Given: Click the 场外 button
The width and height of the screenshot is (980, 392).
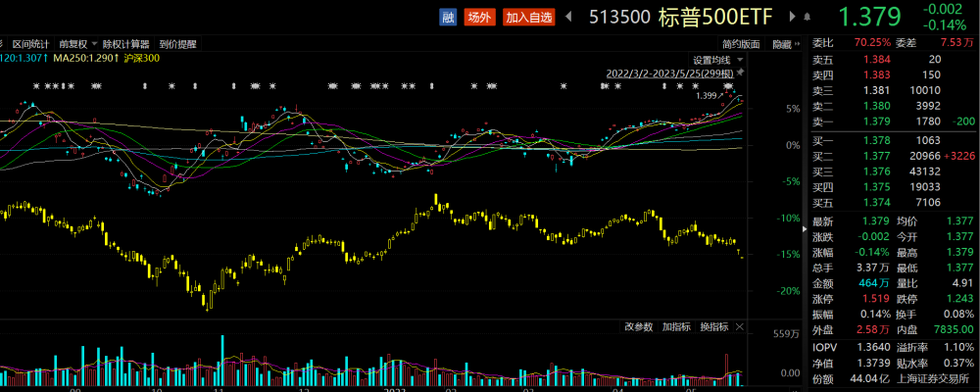Looking at the screenshot, I should tap(479, 18).
